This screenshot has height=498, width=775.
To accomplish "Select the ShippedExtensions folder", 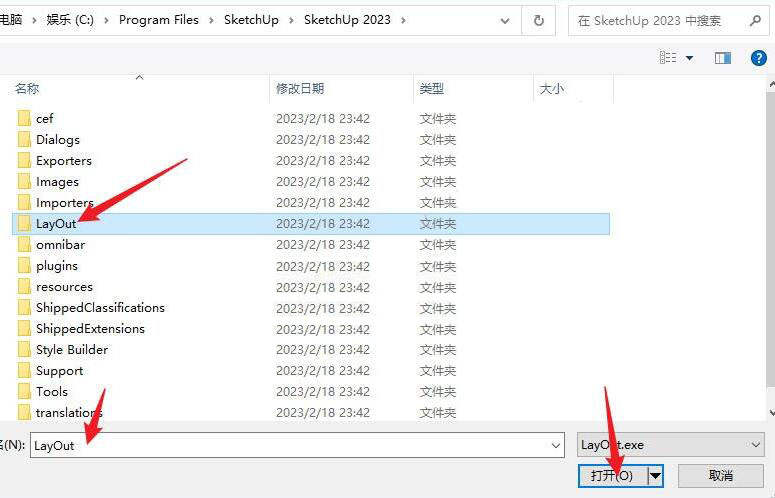I will tap(90, 329).
